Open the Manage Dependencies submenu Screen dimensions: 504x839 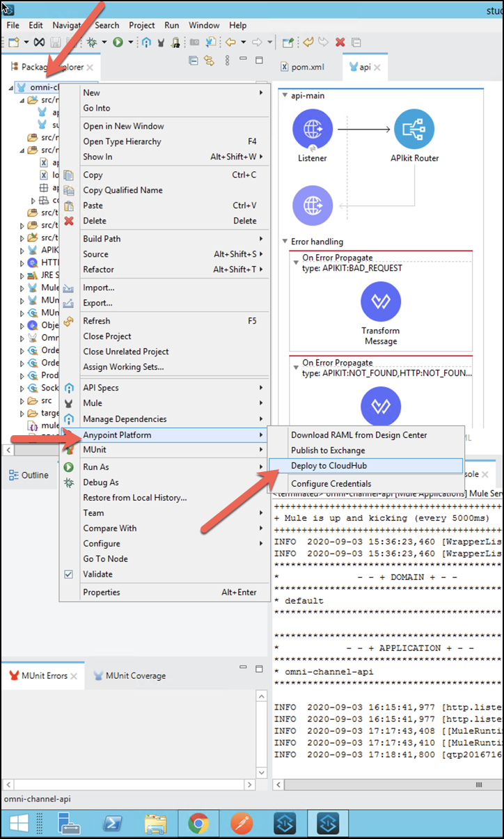pyautogui.click(x=164, y=419)
